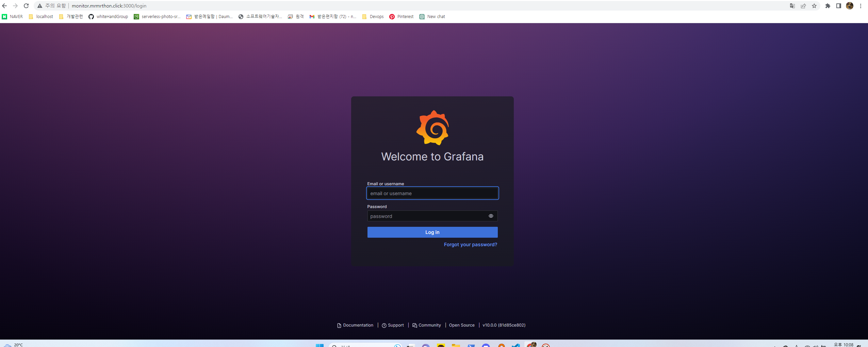
Task: Open the taskbar clock showing 10:08
Action: (844, 345)
